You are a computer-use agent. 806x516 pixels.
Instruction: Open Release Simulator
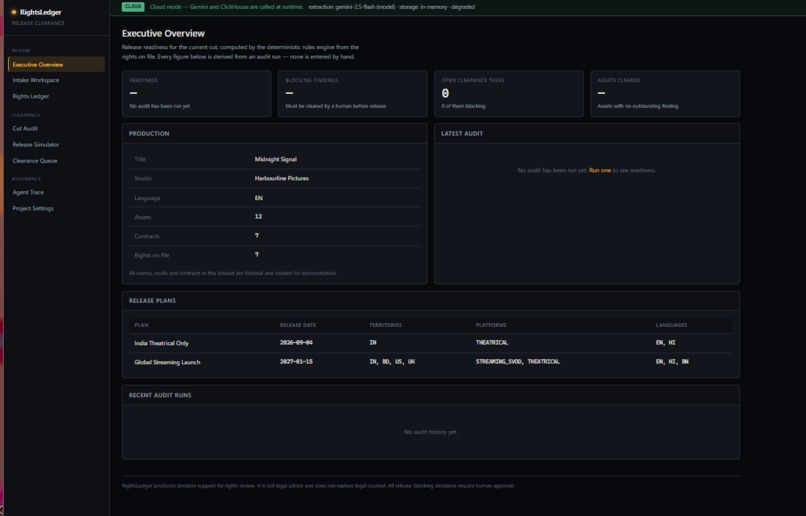[35, 144]
